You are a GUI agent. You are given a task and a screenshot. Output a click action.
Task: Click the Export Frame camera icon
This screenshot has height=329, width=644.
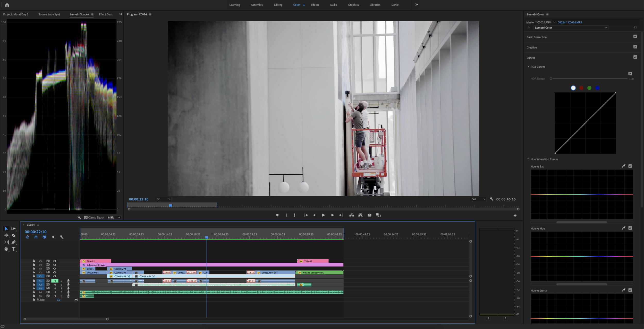click(x=369, y=215)
